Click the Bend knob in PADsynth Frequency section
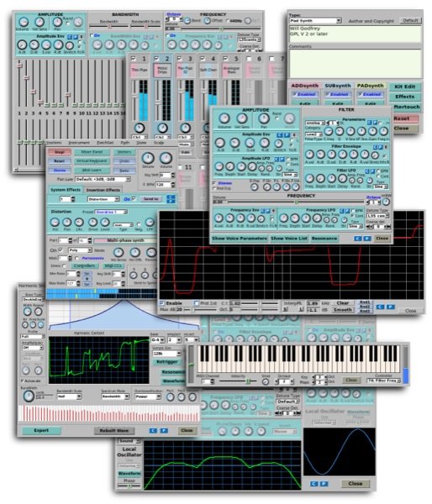This screenshot has width=432, height=504. (x=187, y=20)
